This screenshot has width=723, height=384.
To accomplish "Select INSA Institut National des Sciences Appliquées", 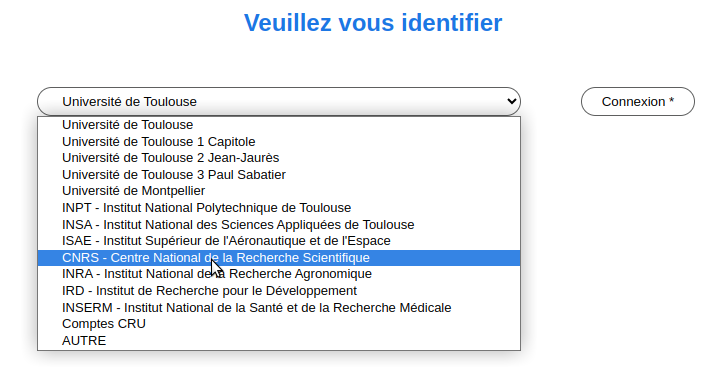I will 279,224.
